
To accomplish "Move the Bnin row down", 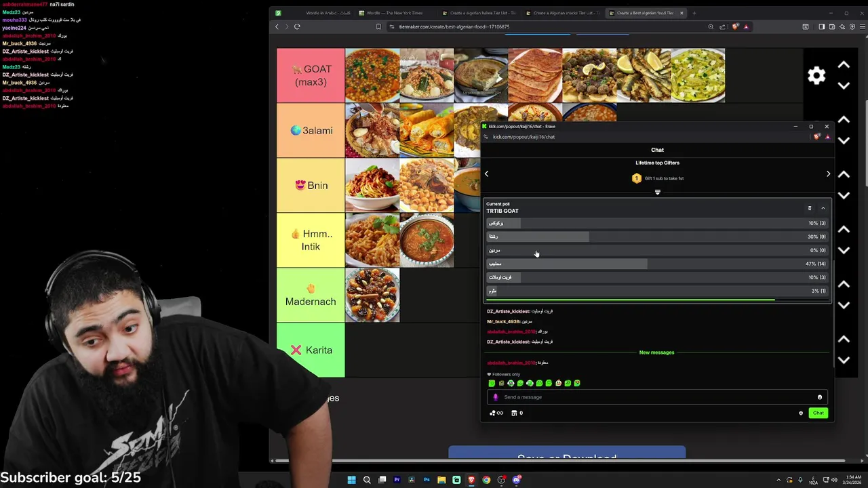I will pos(844,195).
